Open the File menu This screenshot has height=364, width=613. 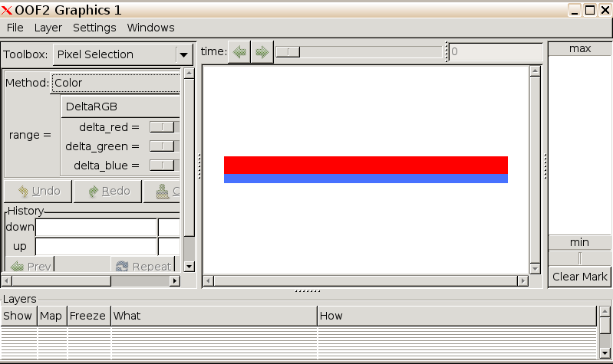coord(15,28)
